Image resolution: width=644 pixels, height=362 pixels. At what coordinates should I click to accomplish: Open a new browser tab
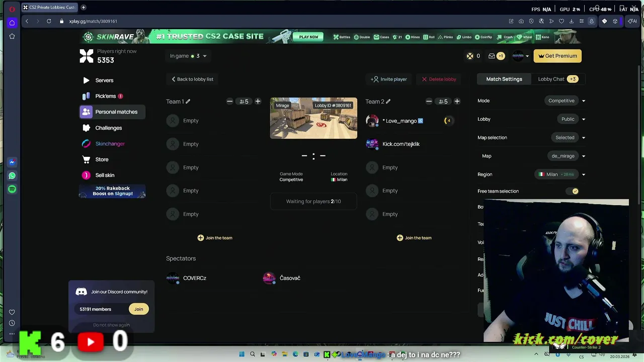83,8
